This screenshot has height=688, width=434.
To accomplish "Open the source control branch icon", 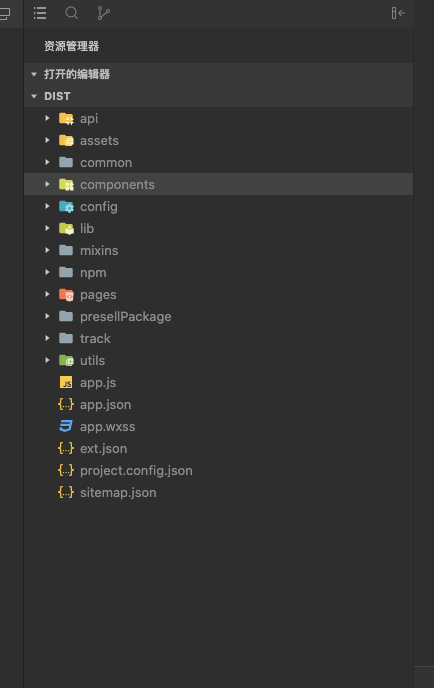I will 104,13.
